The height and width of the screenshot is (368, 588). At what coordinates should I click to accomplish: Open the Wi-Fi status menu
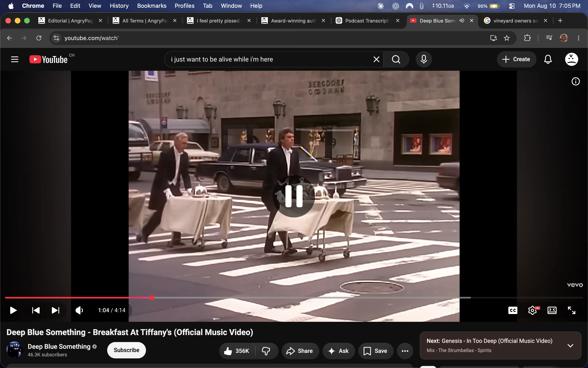(467, 6)
